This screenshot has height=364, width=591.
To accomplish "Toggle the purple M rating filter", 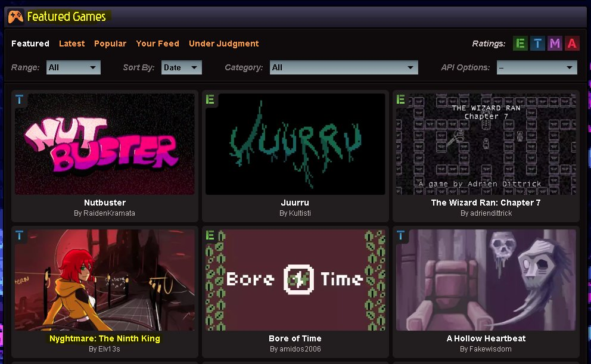I will click(555, 43).
